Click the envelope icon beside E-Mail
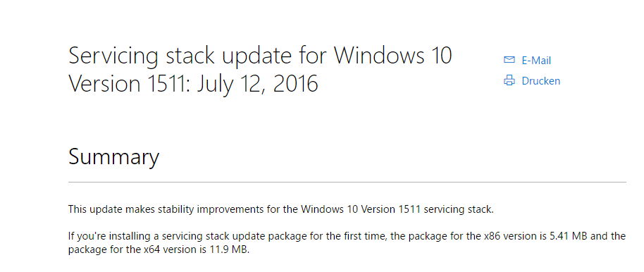This screenshot has width=644, height=272. click(509, 60)
